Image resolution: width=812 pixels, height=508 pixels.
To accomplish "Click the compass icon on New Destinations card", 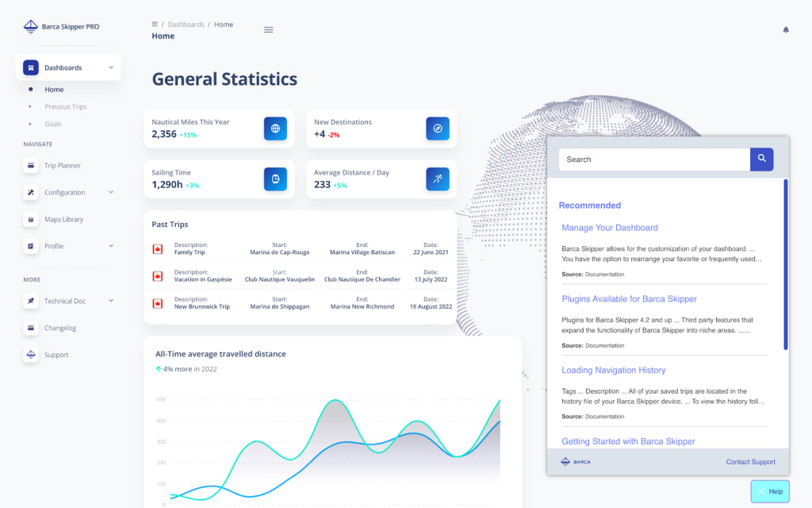I will click(x=437, y=129).
